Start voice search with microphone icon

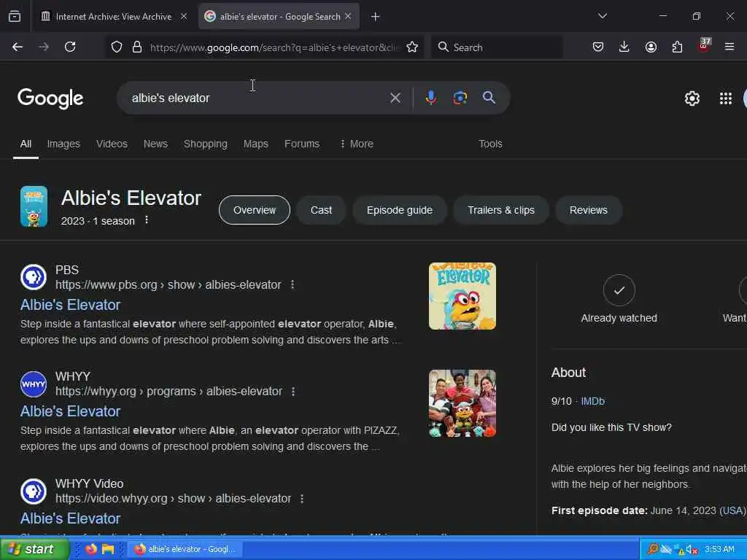pyautogui.click(x=430, y=98)
